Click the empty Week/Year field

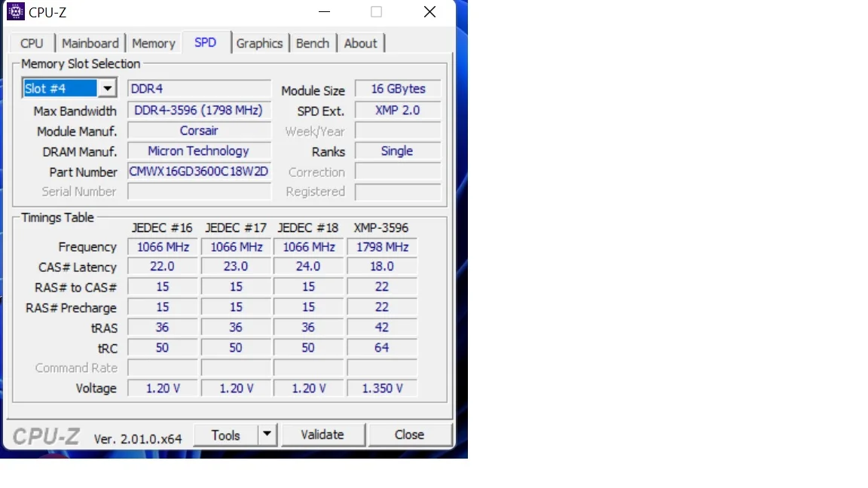click(x=398, y=130)
